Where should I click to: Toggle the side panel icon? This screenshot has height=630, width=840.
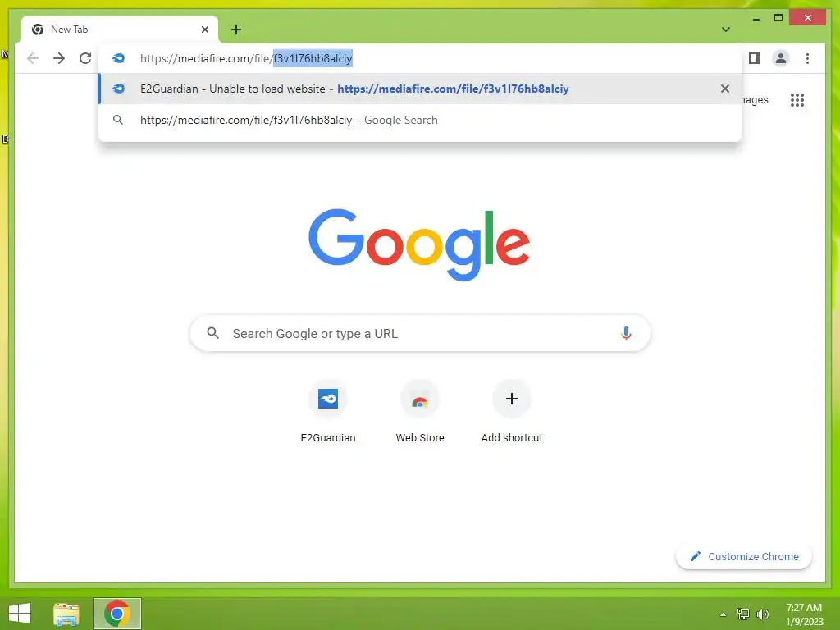[755, 58]
